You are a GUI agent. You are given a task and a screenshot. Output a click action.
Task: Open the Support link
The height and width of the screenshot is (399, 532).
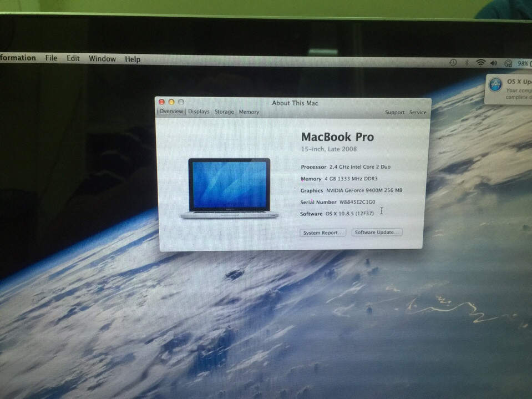click(x=394, y=112)
